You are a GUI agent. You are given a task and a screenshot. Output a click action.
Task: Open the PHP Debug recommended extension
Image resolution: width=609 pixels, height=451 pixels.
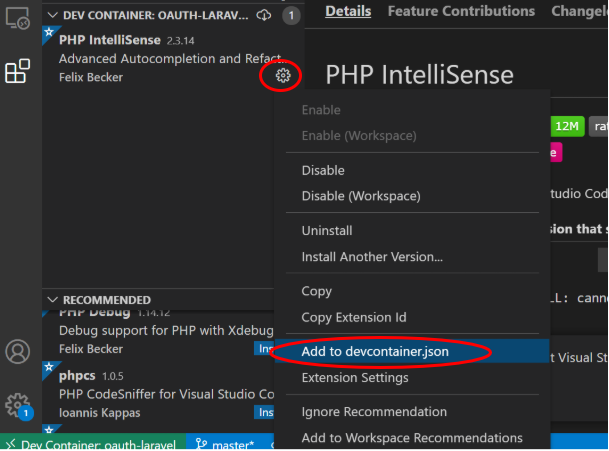click(x=158, y=334)
